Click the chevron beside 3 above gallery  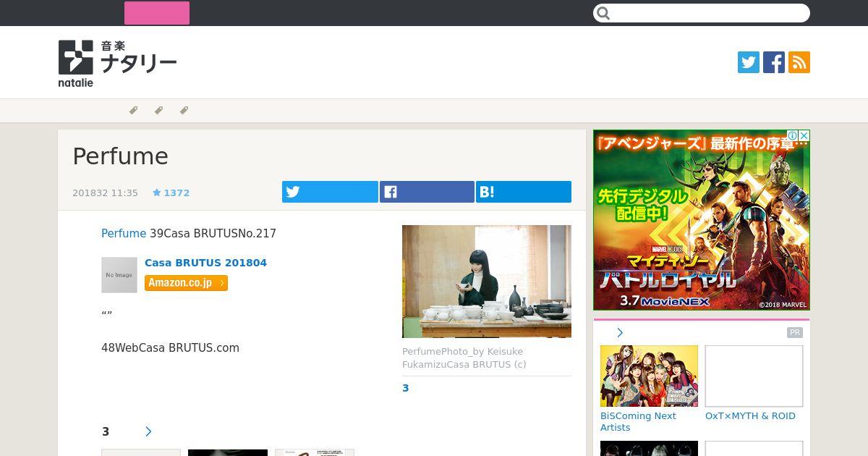[148, 431]
